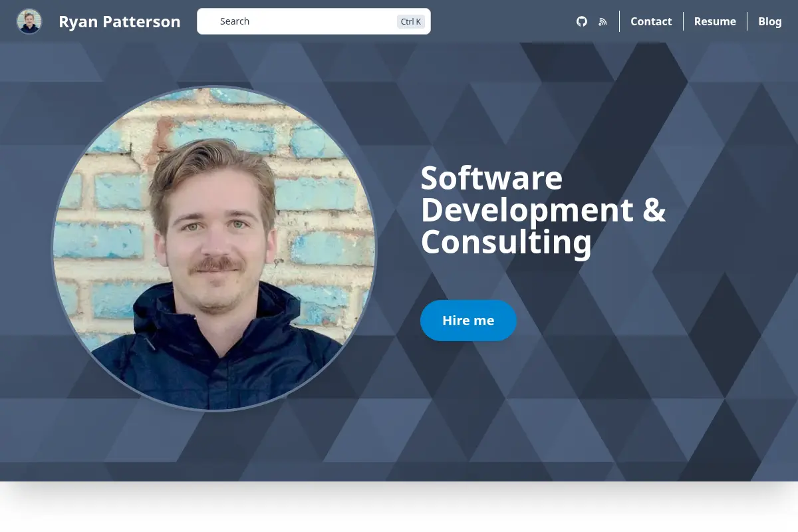Click the Search placeholder text
Image resolution: width=798 pixels, height=532 pixels.
[x=235, y=21]
